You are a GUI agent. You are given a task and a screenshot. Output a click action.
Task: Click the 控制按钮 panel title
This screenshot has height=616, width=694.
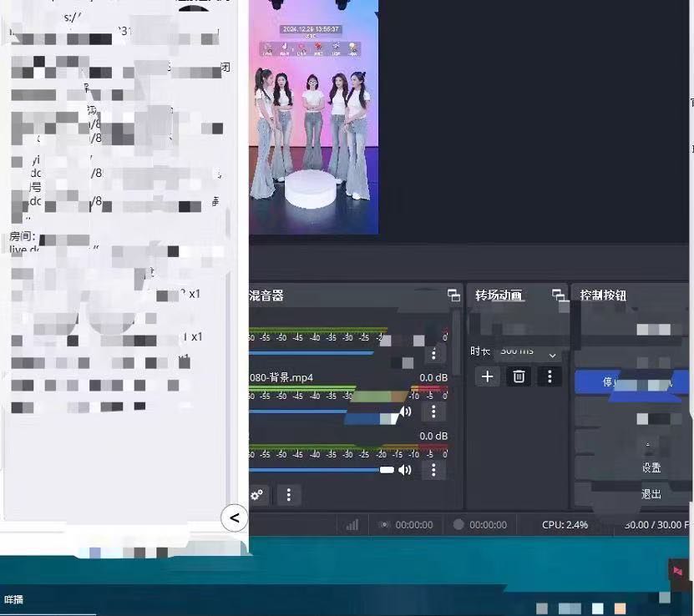point(603,295)
